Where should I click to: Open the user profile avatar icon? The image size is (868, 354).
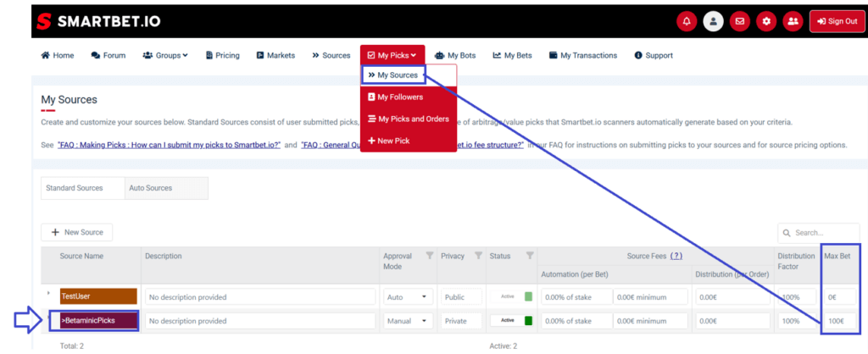(x=713, y=21)
